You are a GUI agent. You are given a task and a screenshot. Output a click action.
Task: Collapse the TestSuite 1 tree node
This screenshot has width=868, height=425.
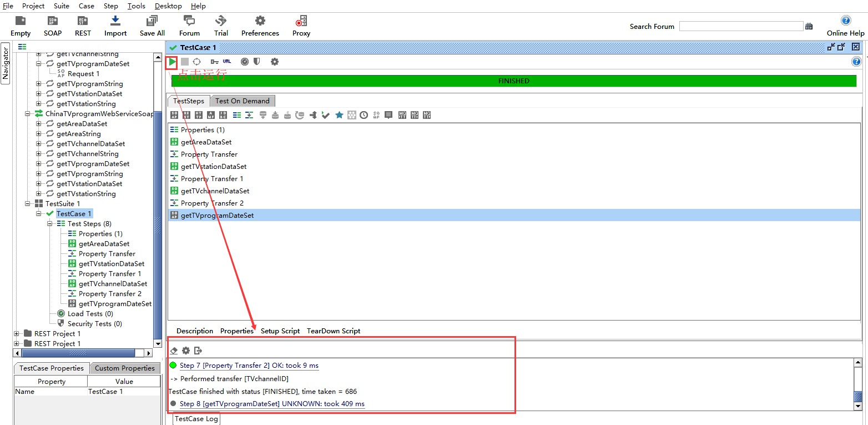28,204
